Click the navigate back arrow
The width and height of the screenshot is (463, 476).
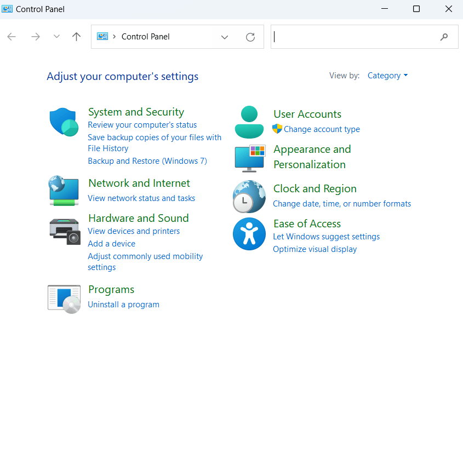[x=12, y=36]
